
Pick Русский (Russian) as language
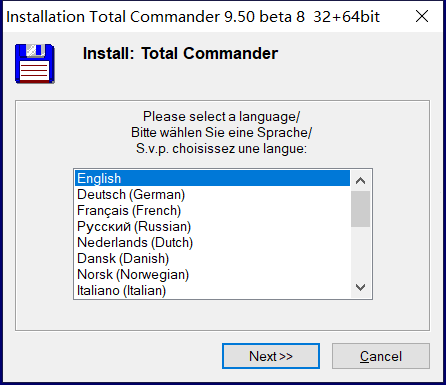(x=212, y=226)
